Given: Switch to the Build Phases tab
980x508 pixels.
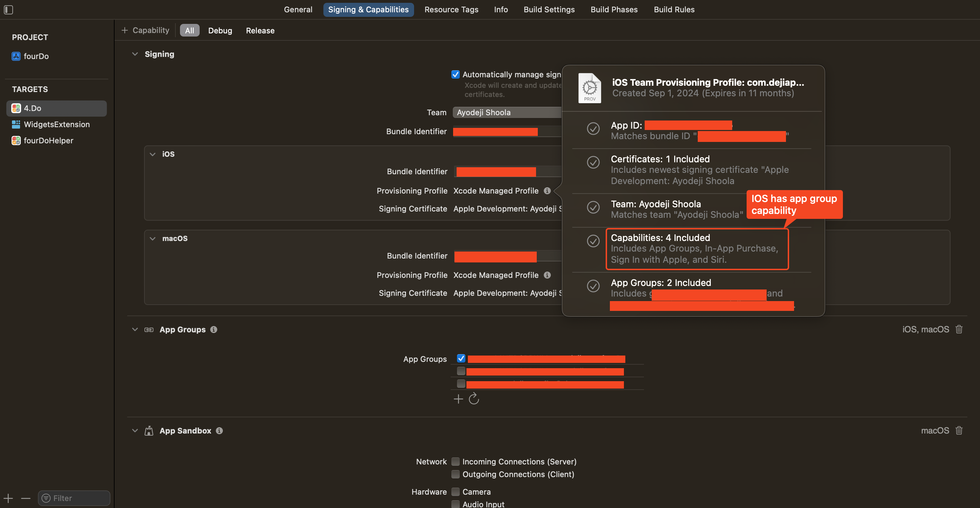Looking at the screenshot, I should tap(614, 9).
